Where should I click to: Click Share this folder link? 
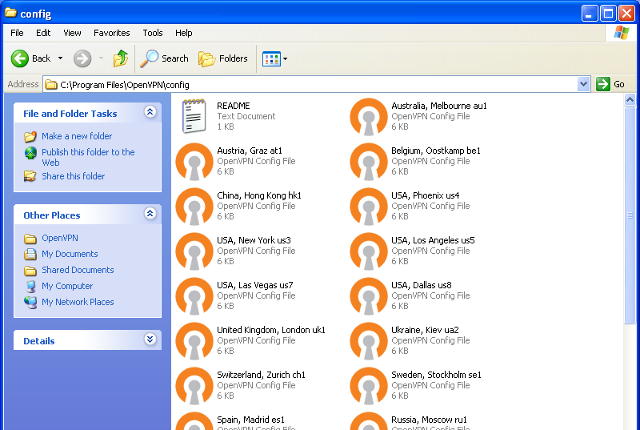(73, 176)
